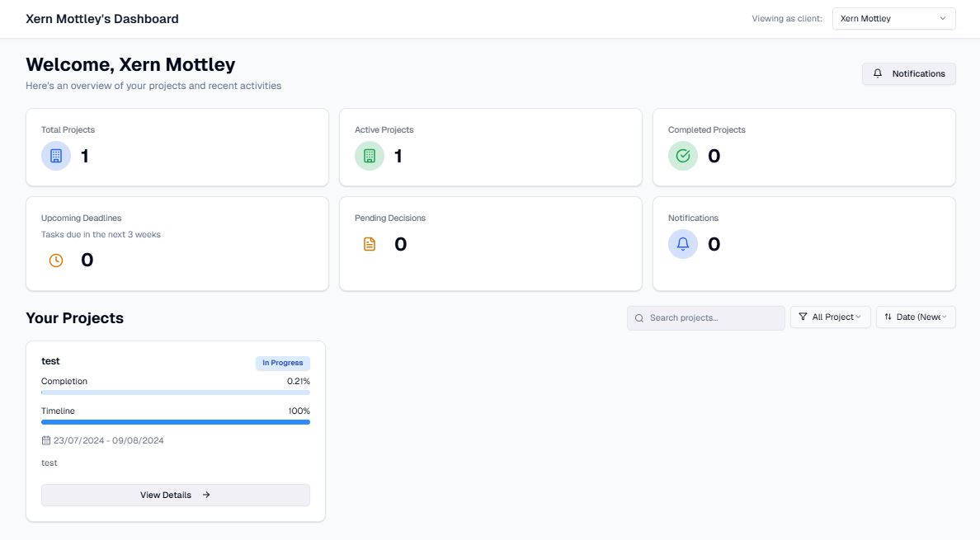Click the Upcoming Deadlines clock icon

(55, 260)
